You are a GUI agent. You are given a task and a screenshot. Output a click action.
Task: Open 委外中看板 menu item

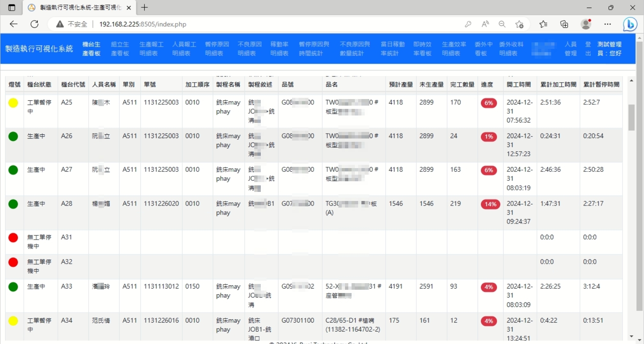[483, 48]
